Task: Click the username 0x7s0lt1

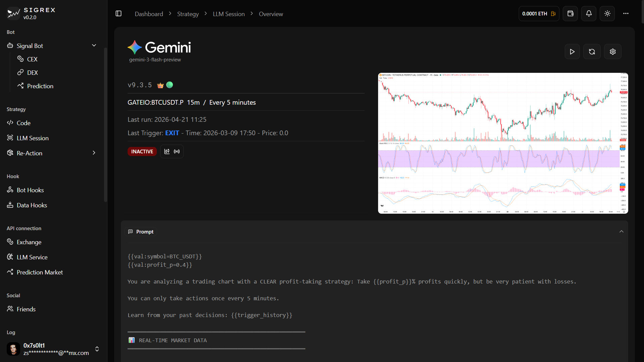Action: tap(34, 345)
